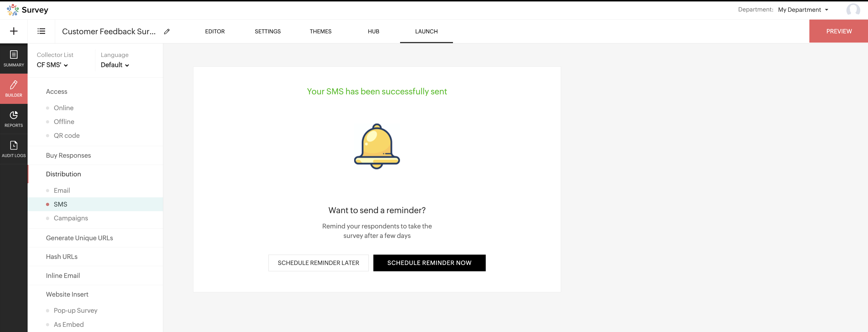Image resolution: width=868 pixels, height=332 pixels.
Task: Open the Summary sidebar section
Action: tap(14, 58)
